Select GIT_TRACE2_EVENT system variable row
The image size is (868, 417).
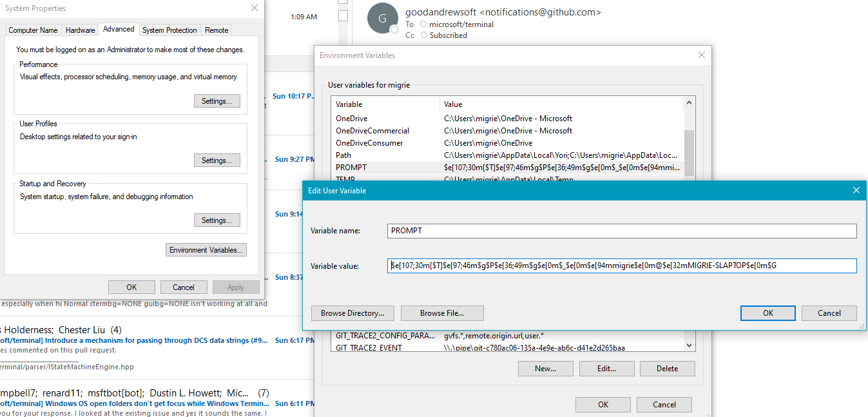pyautogui.click(x=508, y=348)
